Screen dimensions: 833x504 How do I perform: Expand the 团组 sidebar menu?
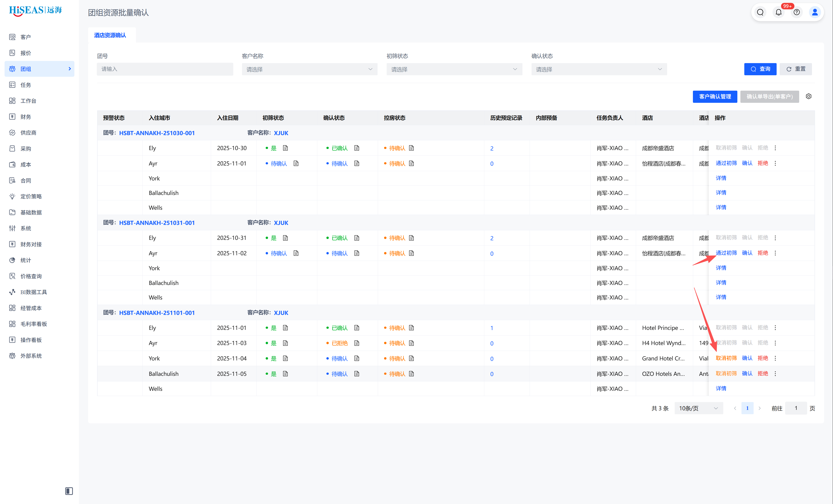tap(39, 69)
